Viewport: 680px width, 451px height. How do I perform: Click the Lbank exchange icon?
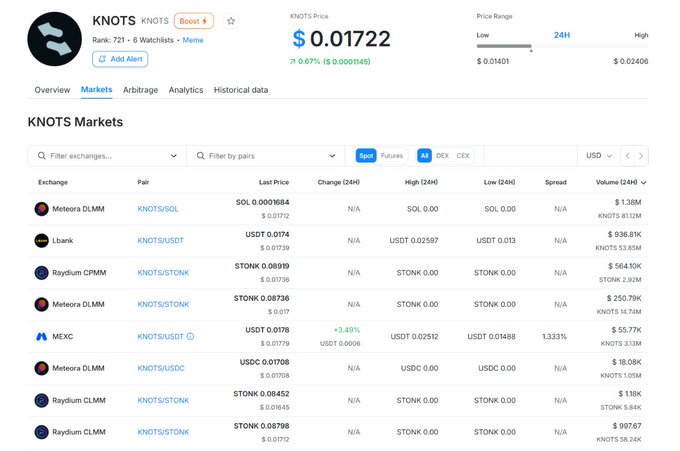pos(42,241)
